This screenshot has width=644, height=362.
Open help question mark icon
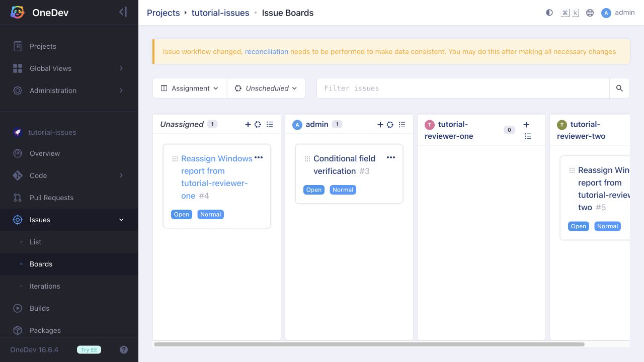(124, 350)
